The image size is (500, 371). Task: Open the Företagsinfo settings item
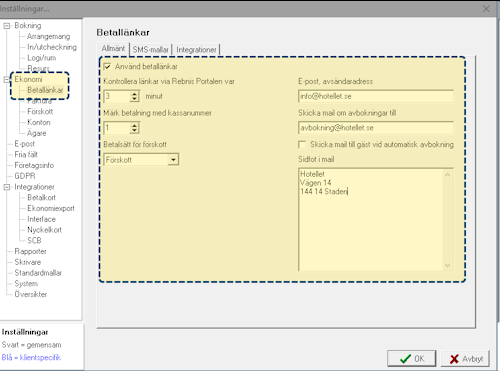pyautogui.click(x=34, y=165)
